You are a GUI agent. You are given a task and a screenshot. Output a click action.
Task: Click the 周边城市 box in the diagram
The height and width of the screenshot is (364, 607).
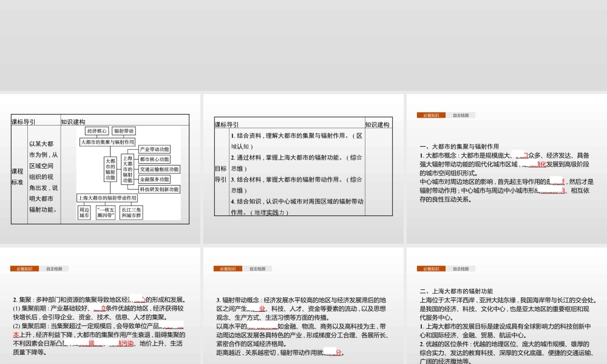pos(84,212)
